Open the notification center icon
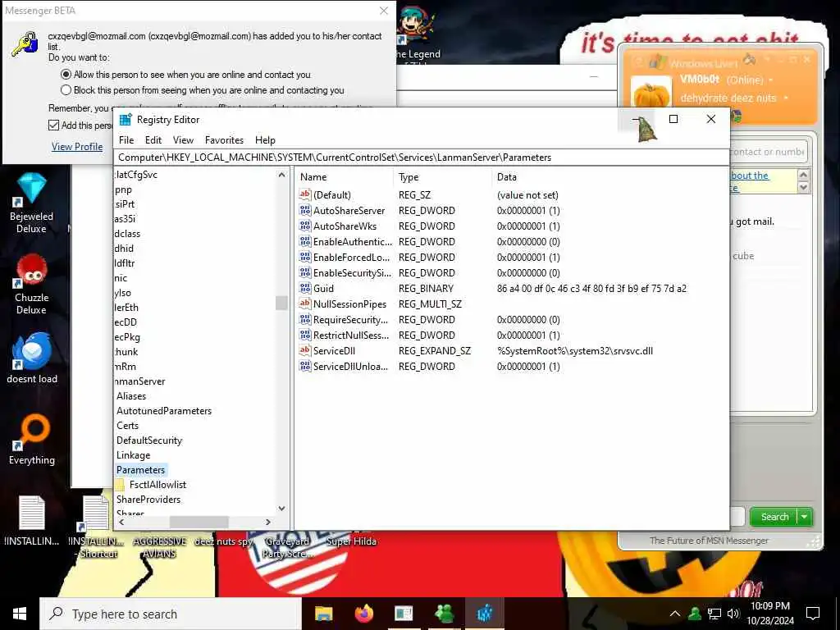The image size is (840, 630). click(813, 614)
